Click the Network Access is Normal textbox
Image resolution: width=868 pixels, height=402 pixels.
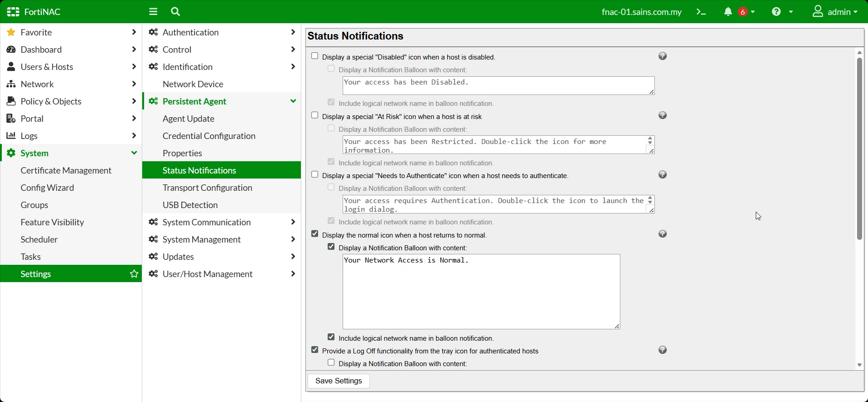point(482,292)
